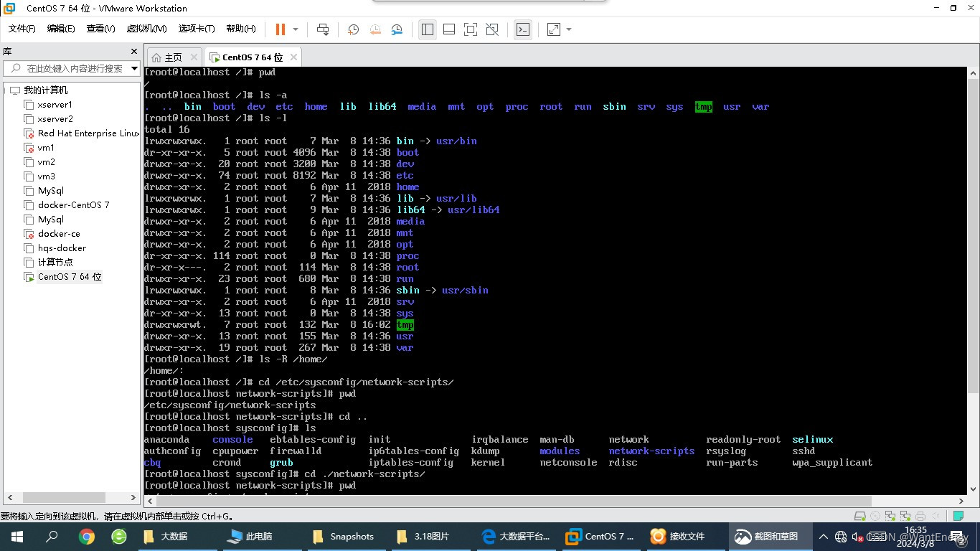Screen dimensions: 980x551
Task: Click Revert to Snapshot icon
Action: [375, 29]
